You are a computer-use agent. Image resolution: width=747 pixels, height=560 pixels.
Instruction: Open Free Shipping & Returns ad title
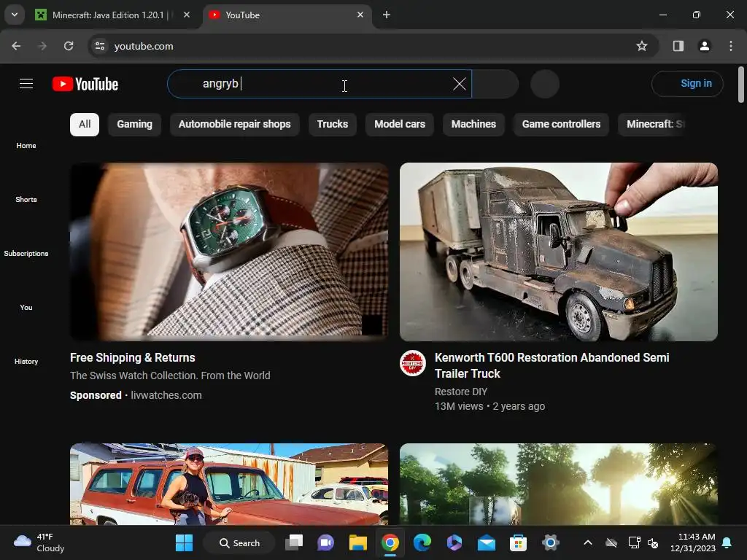click(x=133, y=357)
